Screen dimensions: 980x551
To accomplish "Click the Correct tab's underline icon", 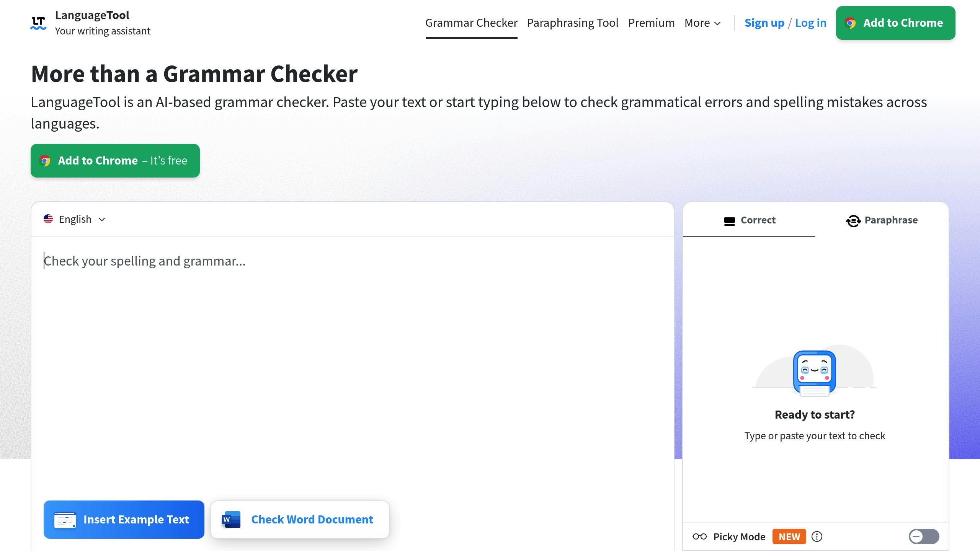I will point(729,221).
